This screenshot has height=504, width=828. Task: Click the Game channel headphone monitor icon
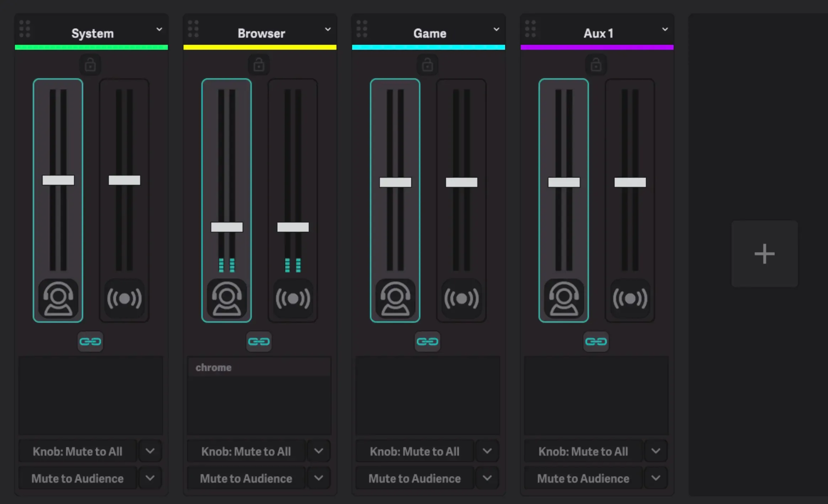point(395,299)
